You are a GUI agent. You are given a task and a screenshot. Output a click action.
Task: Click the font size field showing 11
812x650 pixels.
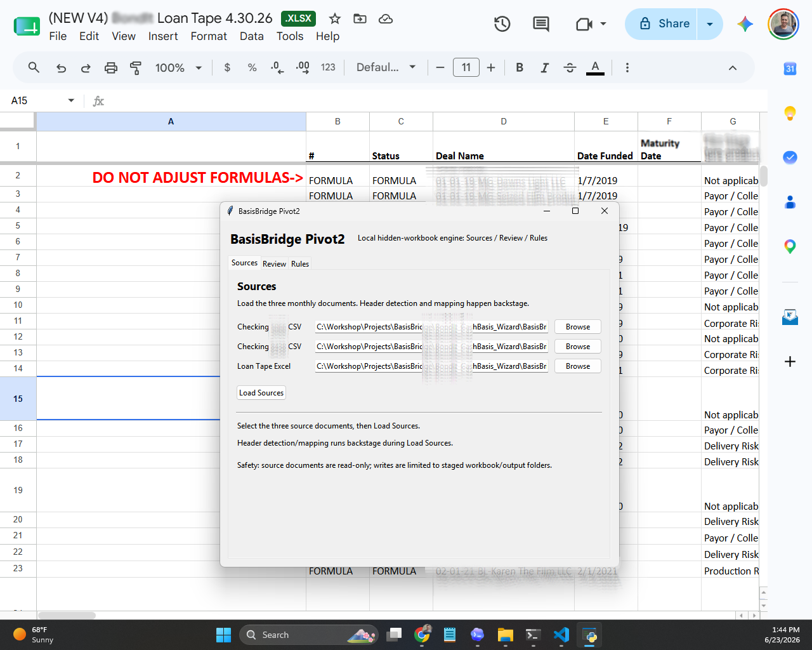(466, 67)
